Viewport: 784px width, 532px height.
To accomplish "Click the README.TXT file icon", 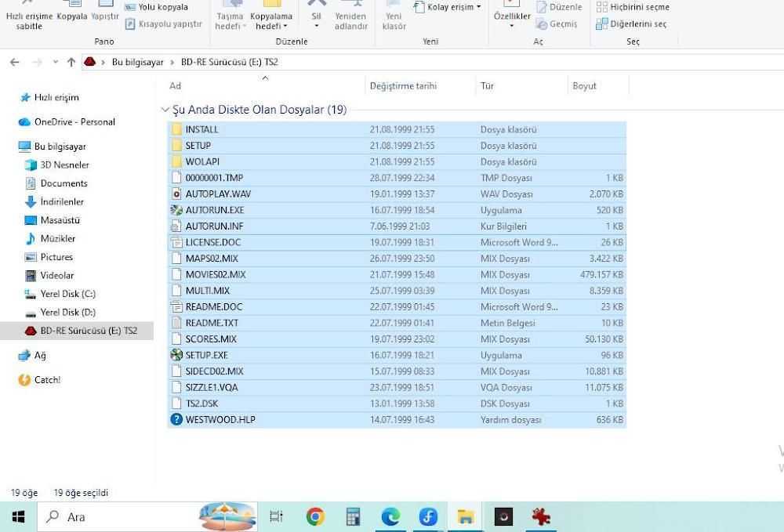I will [176, 323].
